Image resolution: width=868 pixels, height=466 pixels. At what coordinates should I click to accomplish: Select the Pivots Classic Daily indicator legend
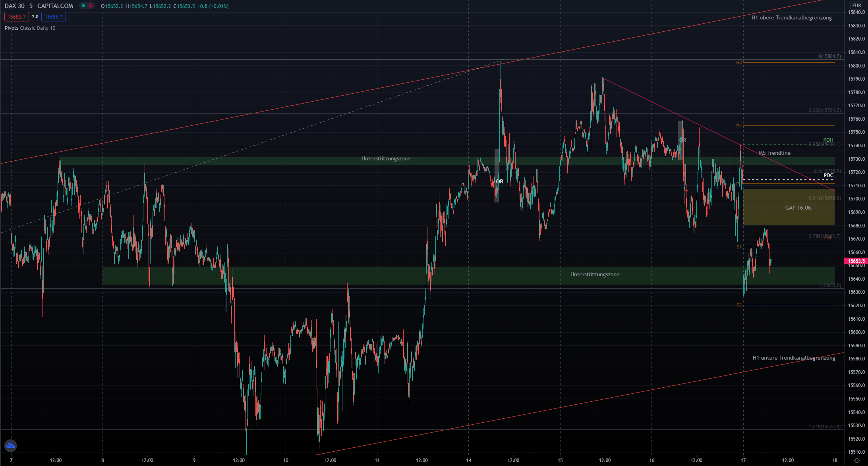pyautogui.click(x=30, y=28)
